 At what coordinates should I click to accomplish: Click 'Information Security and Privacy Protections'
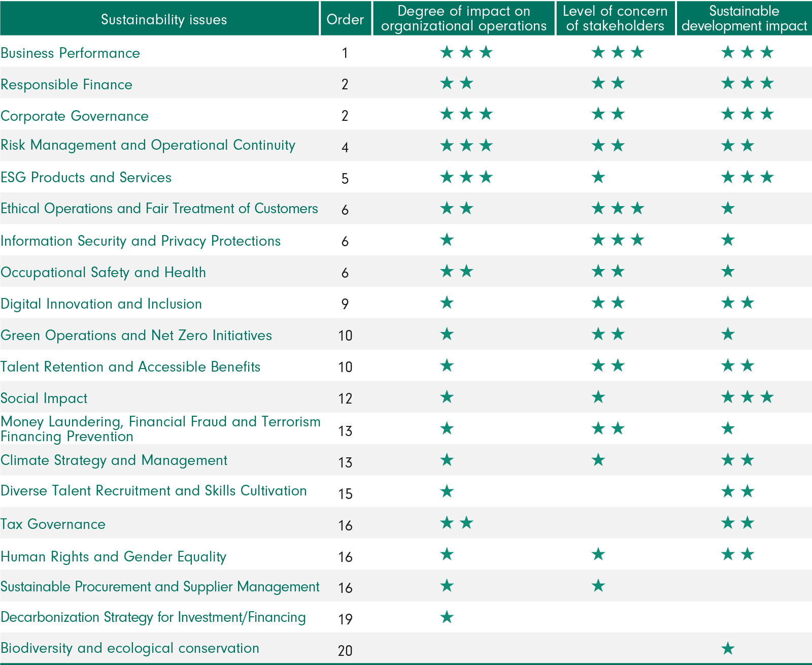tap(141, 241)
